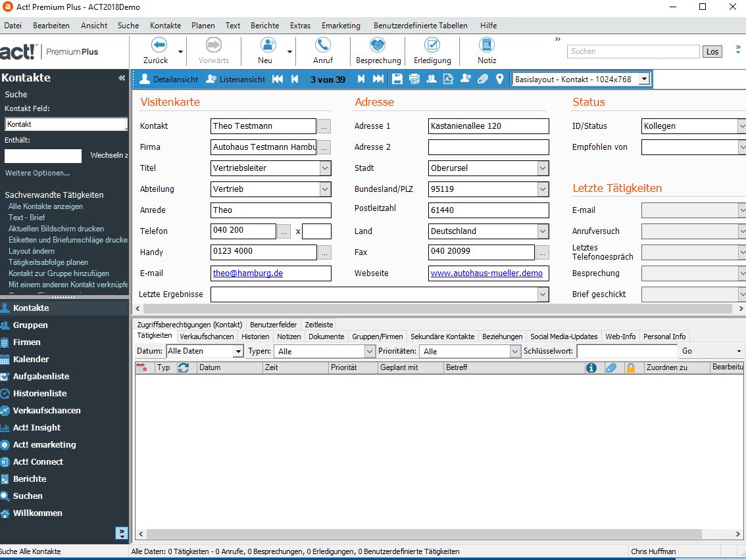Open dropdown arrow next to Neu
The height and width of the screenshot is (560, 746).
click(289, 51)
